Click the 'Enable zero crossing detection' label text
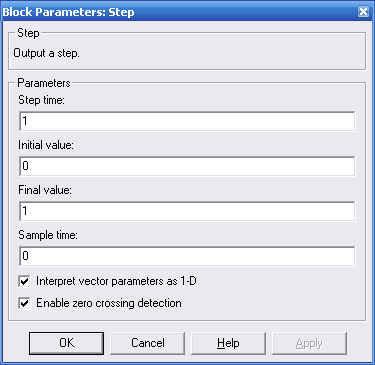This screenshot has width=375, height=365. click(109, 303)
